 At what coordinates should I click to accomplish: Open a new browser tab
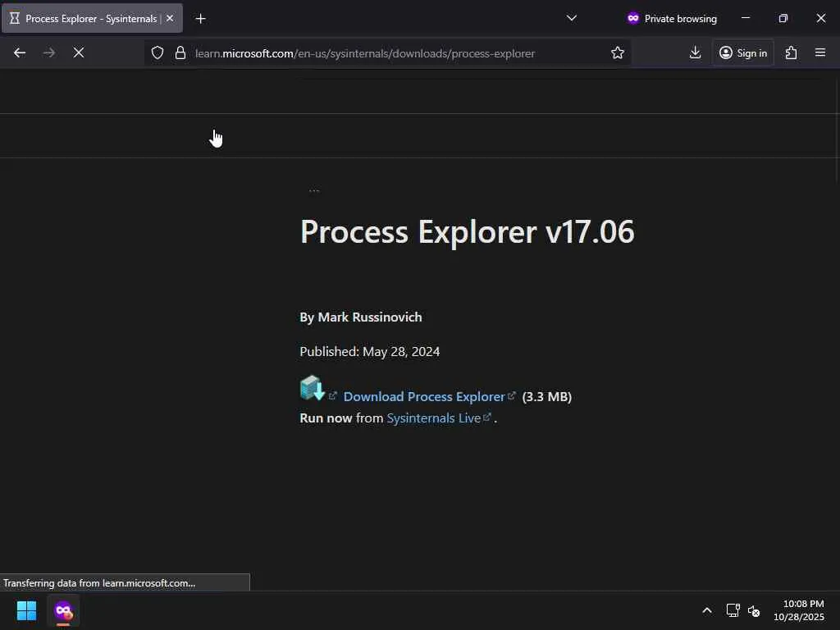click(x=200, y=18)
